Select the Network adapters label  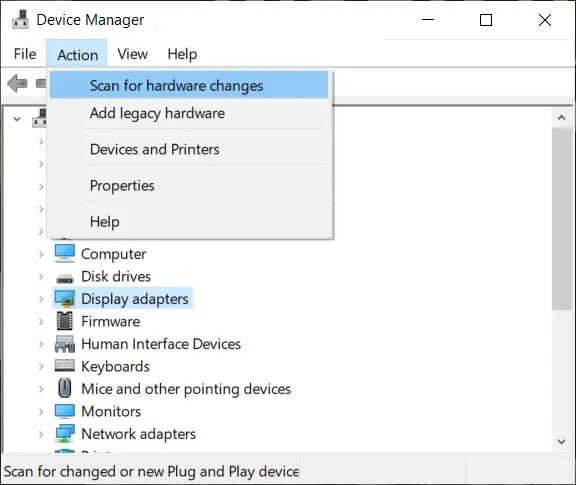pyautogui.click(x=138, y=434)
